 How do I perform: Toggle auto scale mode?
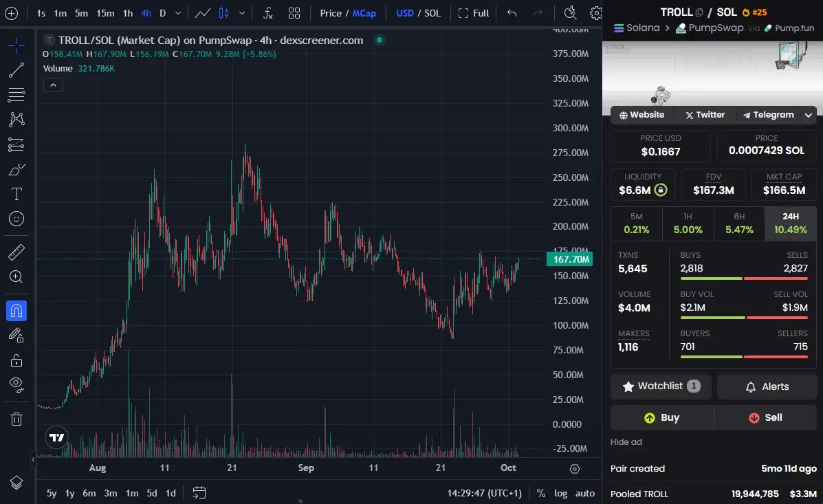(x=584, y=493)
